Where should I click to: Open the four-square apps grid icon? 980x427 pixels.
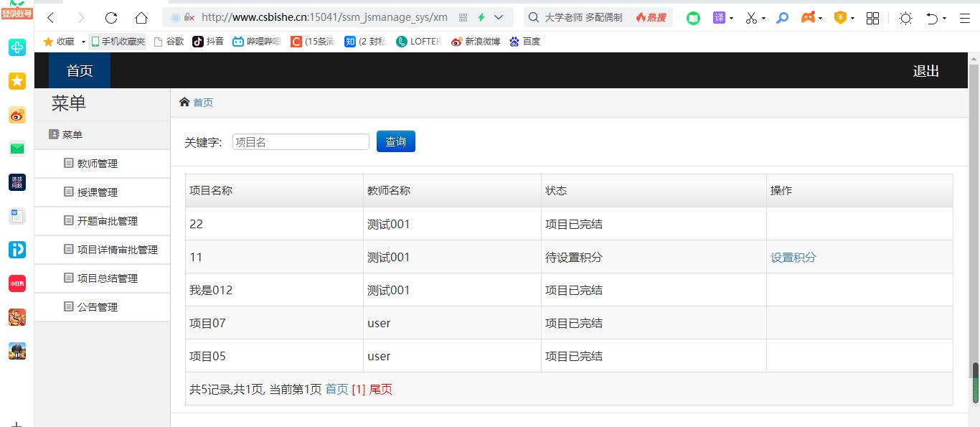click(872, 18)
